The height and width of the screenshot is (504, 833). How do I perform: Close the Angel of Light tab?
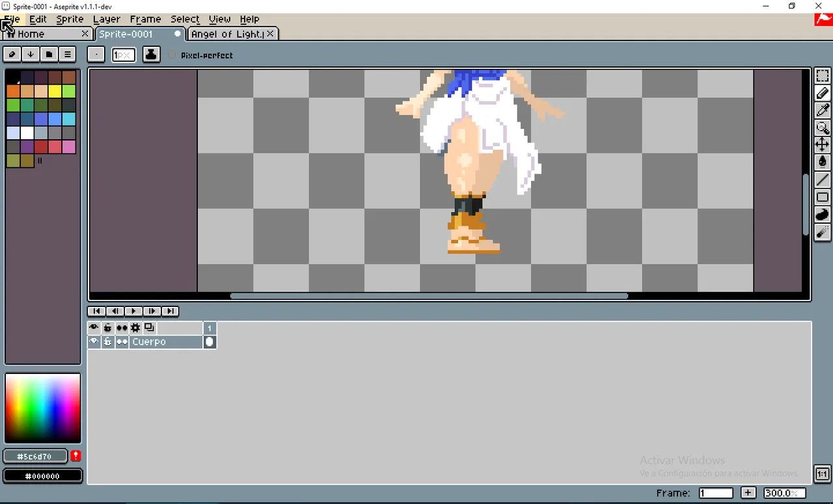point(271,33)
